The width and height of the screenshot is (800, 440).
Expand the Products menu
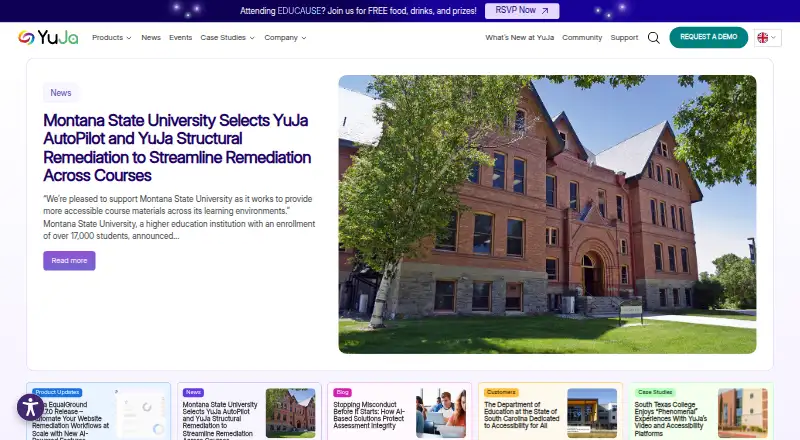112,38
